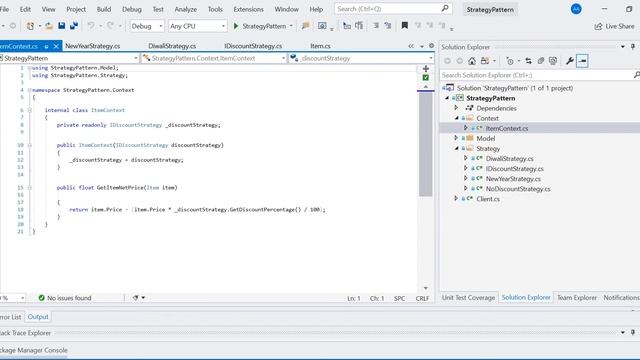Click the Redo arrow icon
This screenshot has height=360, width=640.
point(110,26)
